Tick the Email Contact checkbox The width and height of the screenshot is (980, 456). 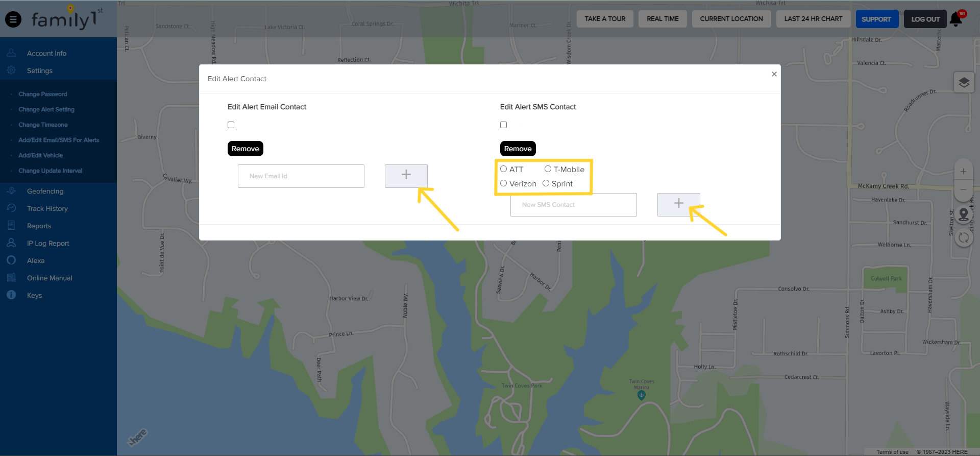pos(231,125)
